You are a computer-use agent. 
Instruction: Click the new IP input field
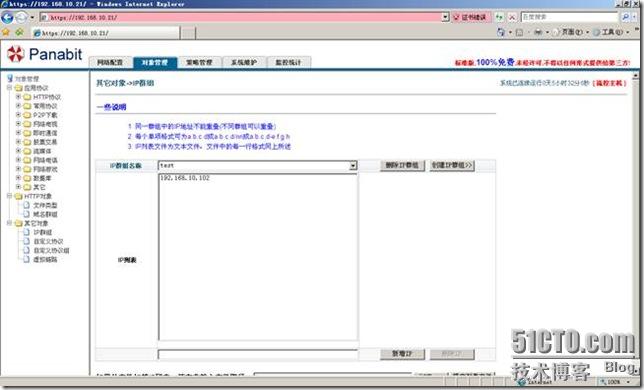coord(258,354)
